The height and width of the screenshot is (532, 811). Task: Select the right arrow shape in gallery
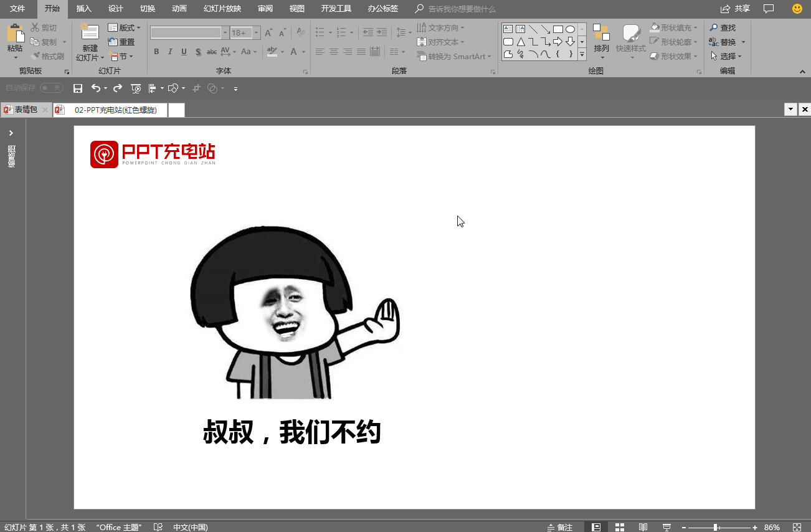pyautogui.click(x=557, y=42)
